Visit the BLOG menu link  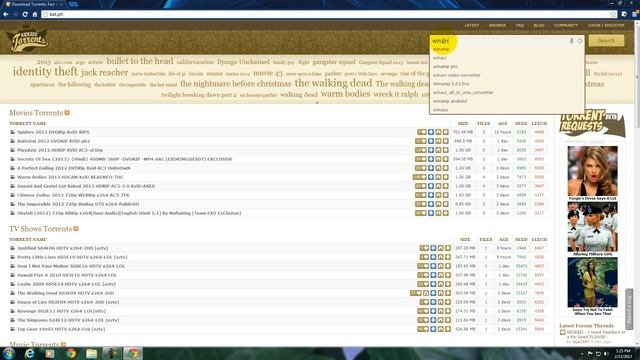pos(539,25)
